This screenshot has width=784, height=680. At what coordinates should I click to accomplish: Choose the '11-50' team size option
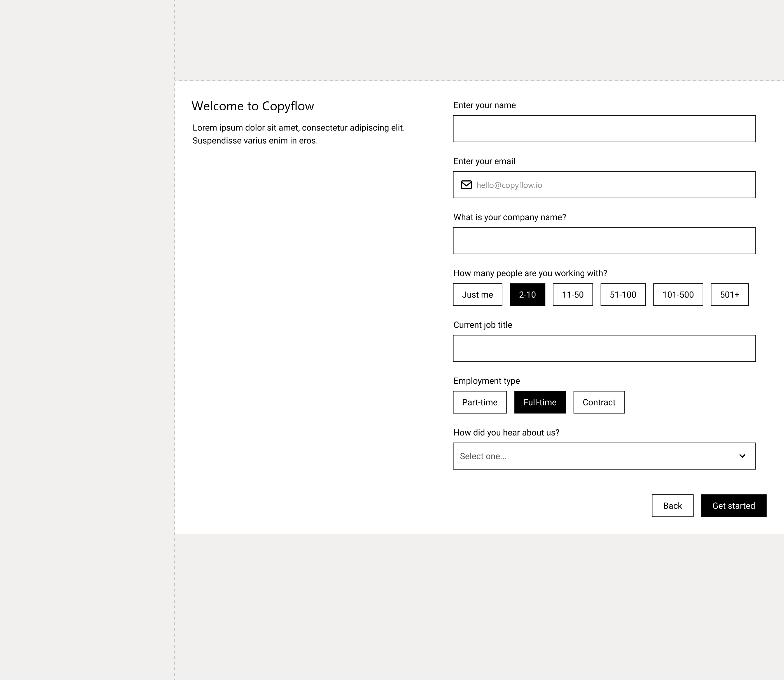click(573, 294)
